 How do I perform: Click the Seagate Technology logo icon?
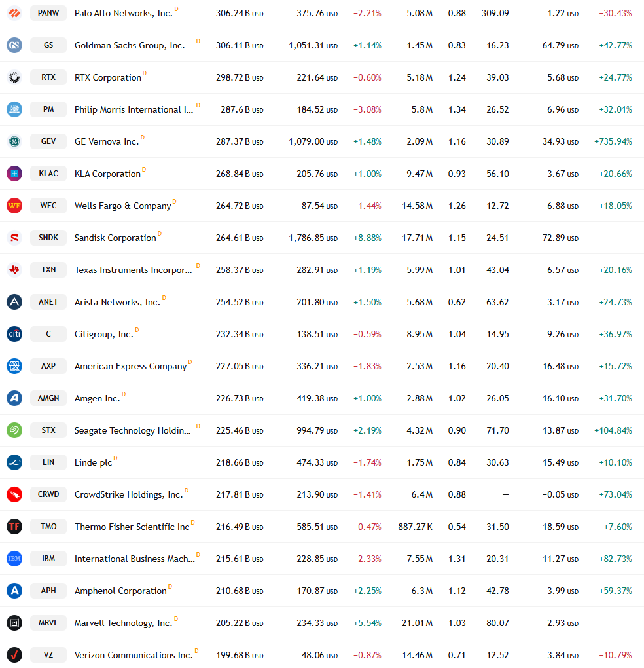(x=14, y=430)
